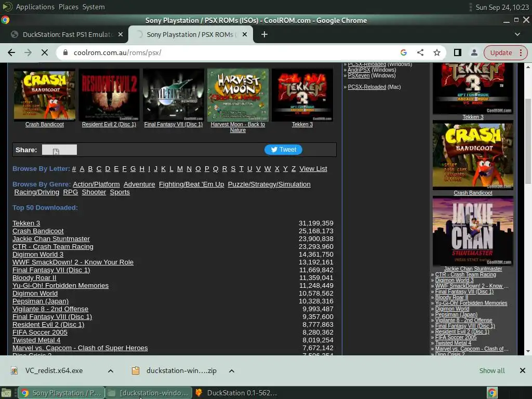
Task: Open the System menu
Action: 94,7
